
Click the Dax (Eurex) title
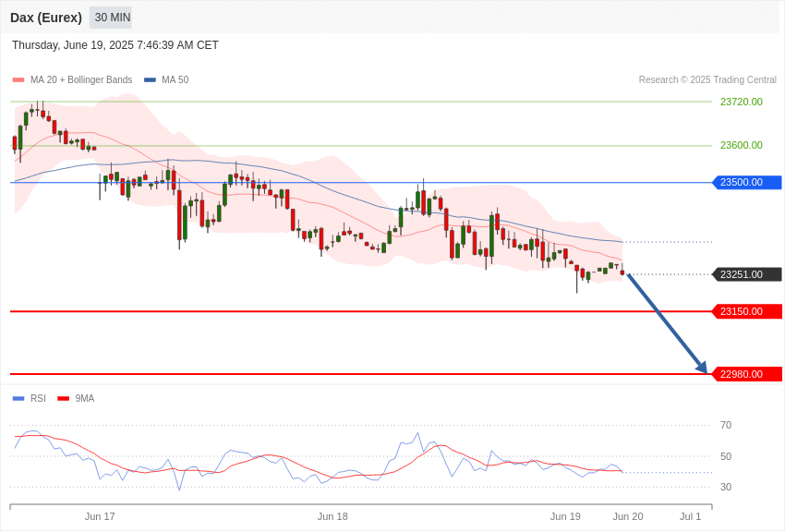(46, 18)
